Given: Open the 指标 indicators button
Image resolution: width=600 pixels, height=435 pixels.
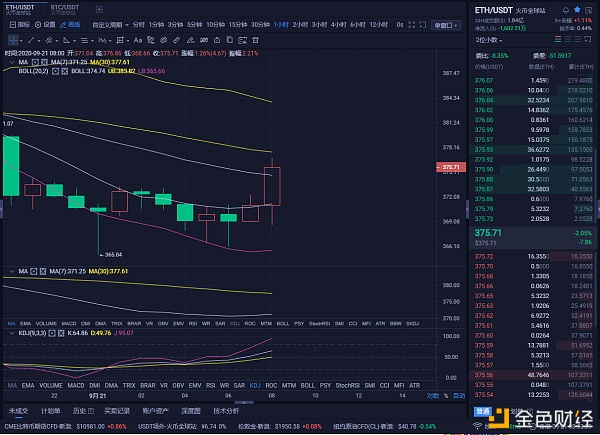Looking at the screenshot, I should point(20,25).
